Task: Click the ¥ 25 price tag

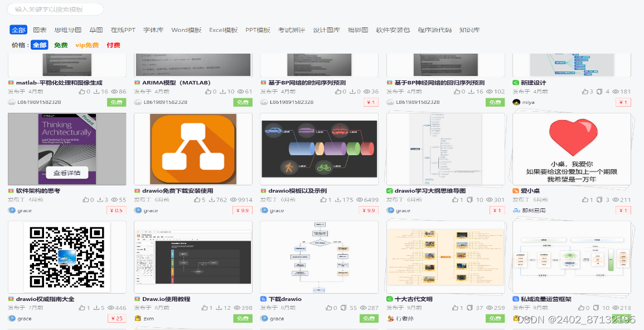Action: (x=117, y=318)
